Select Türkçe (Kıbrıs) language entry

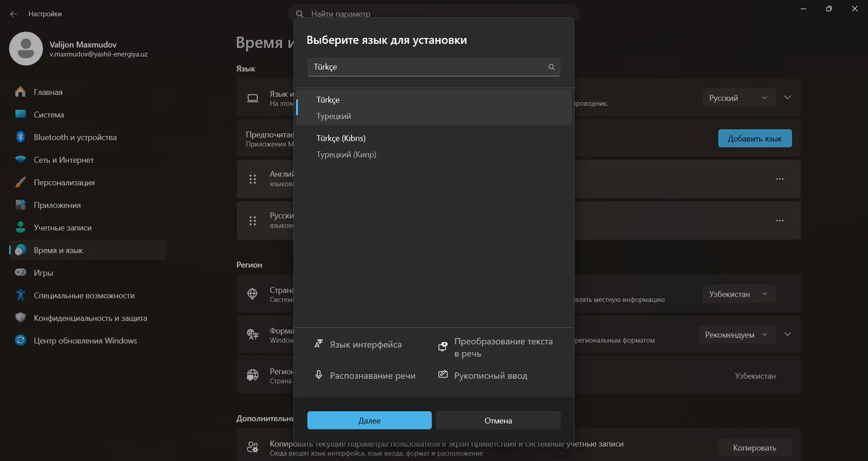[433, 146]
